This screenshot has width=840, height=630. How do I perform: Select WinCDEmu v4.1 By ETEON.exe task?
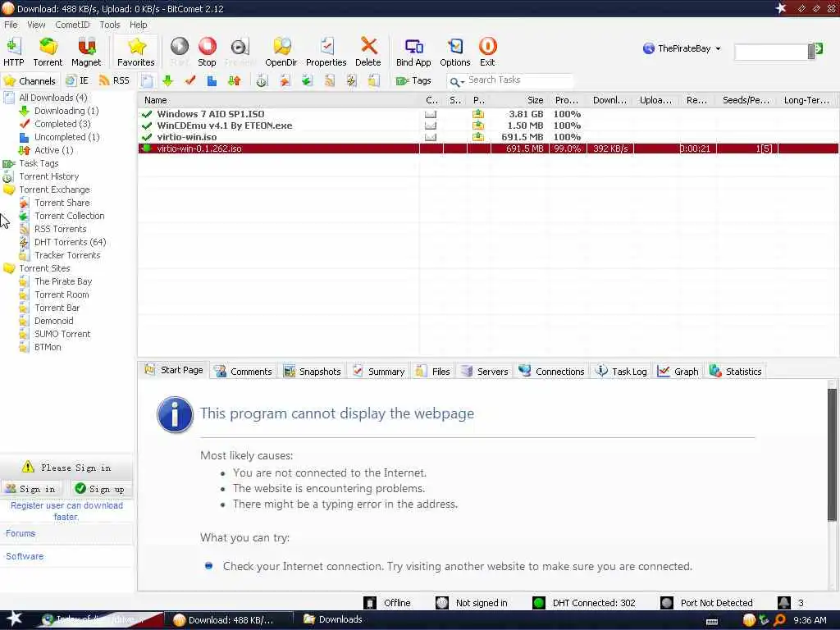tap(487, 126)
